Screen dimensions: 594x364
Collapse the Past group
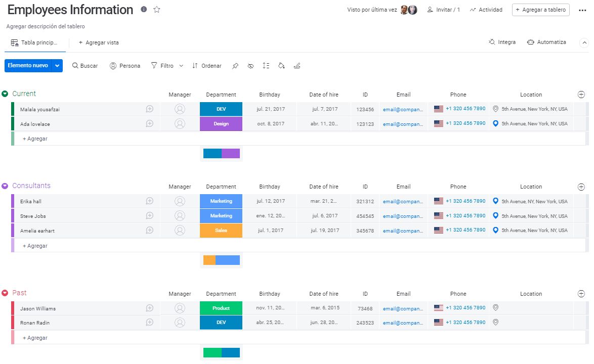tap(5, 293)
